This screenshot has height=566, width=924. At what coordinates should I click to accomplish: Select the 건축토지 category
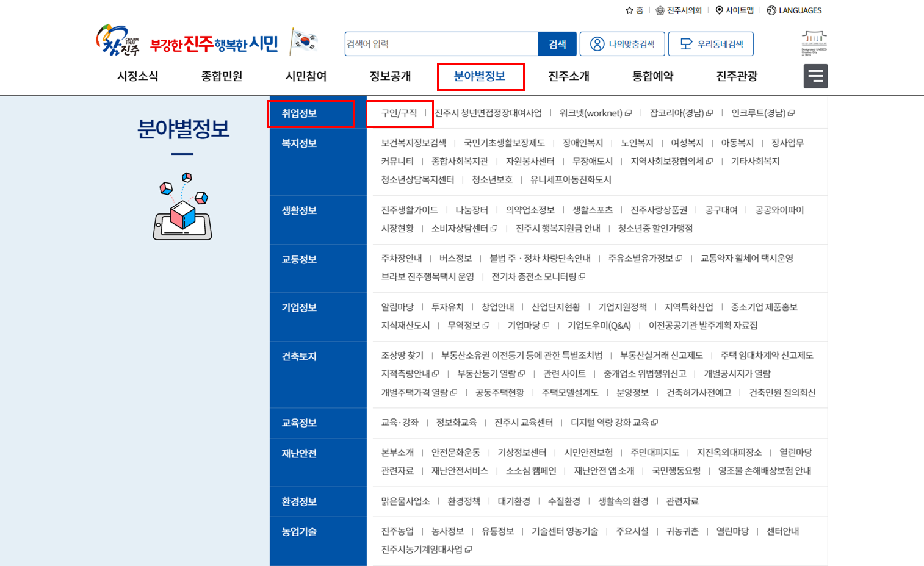click(x=299, y=356)
